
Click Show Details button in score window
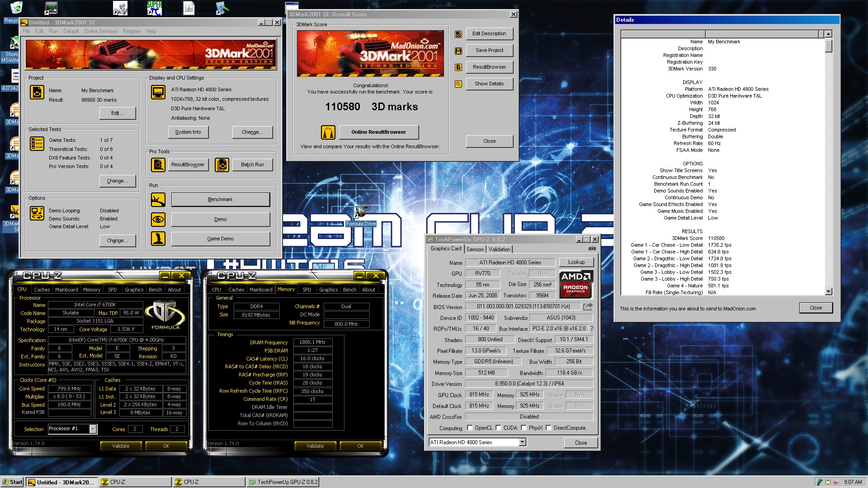point(489,84)
